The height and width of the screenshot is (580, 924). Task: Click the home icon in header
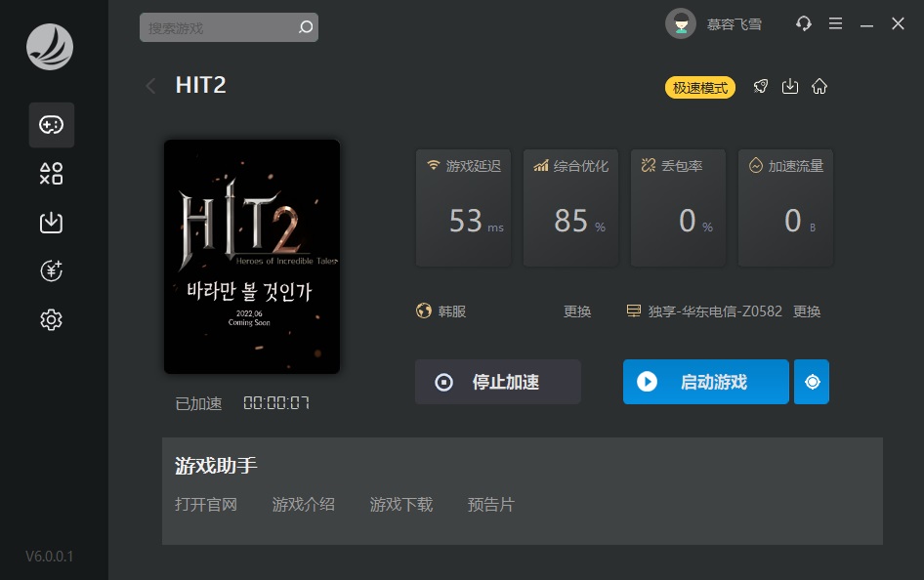pyautogui.click(x=819, y=87)
